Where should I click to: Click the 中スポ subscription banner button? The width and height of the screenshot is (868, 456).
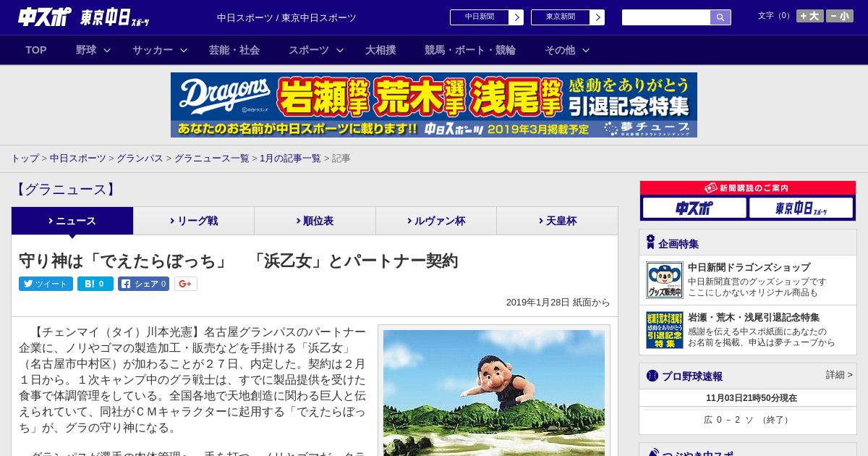[694, 208]
